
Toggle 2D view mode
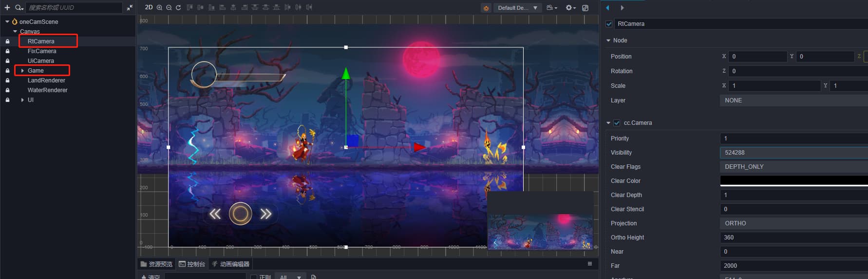(x=149, y=7)
